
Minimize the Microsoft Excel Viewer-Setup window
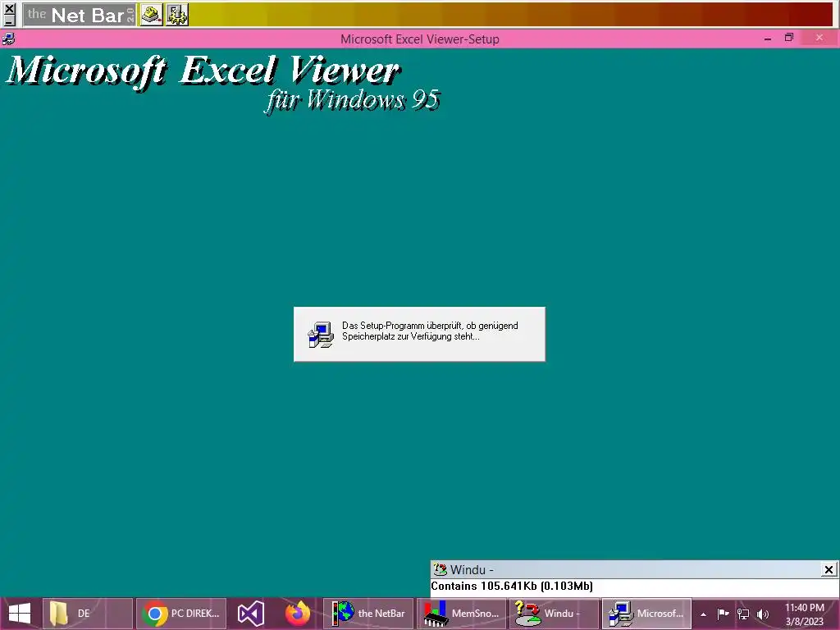click(x=768, y=39)
